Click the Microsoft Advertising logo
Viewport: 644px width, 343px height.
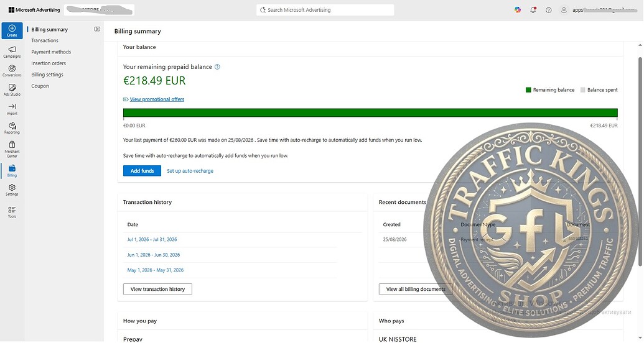[34, 10]
